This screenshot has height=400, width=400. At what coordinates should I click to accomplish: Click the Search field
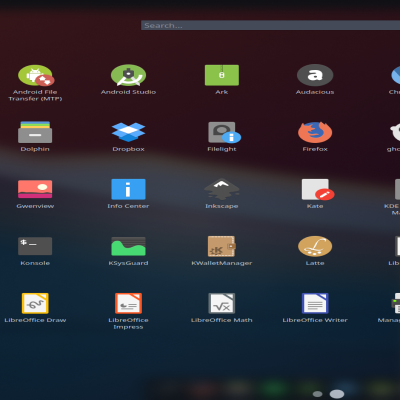point(270,25)
